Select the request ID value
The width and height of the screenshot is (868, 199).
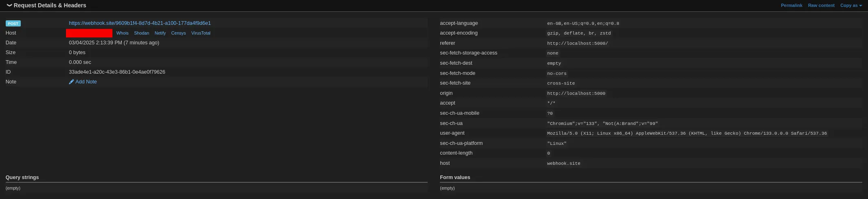[x=117, y=72]
